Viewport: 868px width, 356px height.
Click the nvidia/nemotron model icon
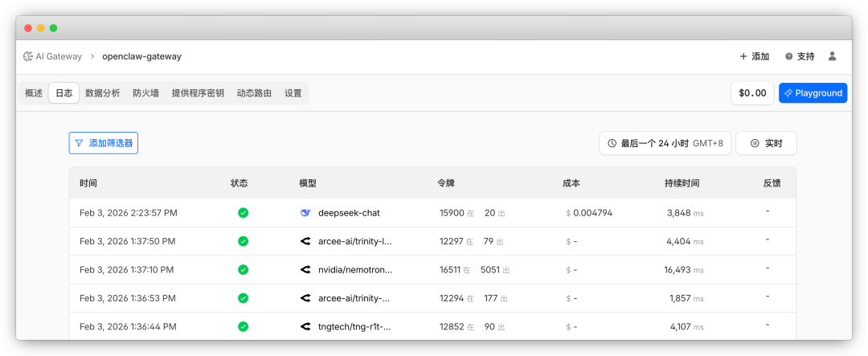coord(305,270)
